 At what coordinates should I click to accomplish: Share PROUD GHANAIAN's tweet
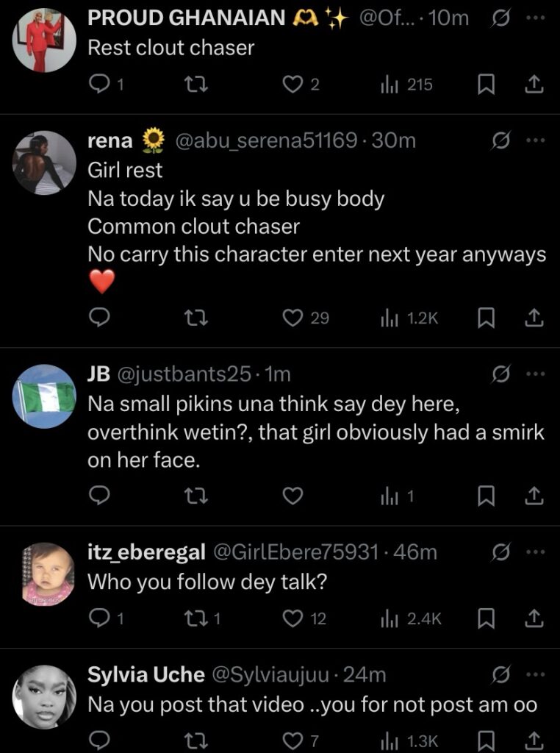click(x=535, y=85)
